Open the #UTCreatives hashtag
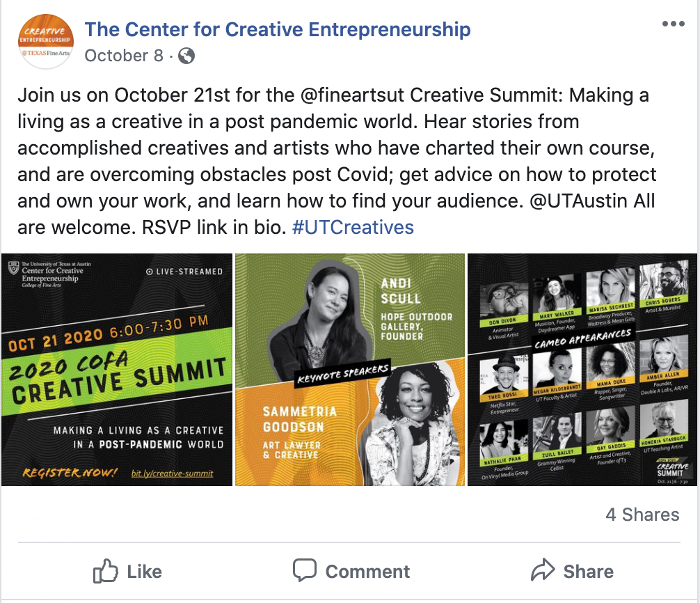 click(353, 228)
